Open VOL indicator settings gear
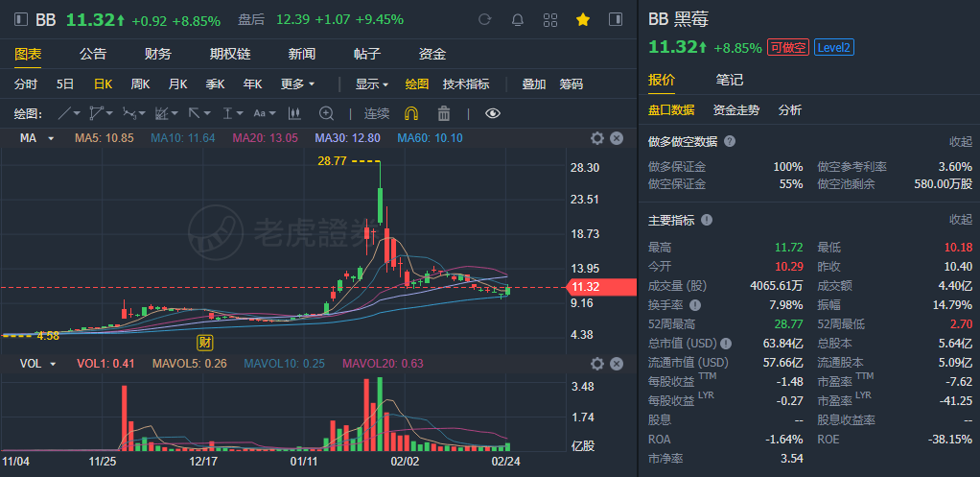Screen dimensions: 980x477 596,363
